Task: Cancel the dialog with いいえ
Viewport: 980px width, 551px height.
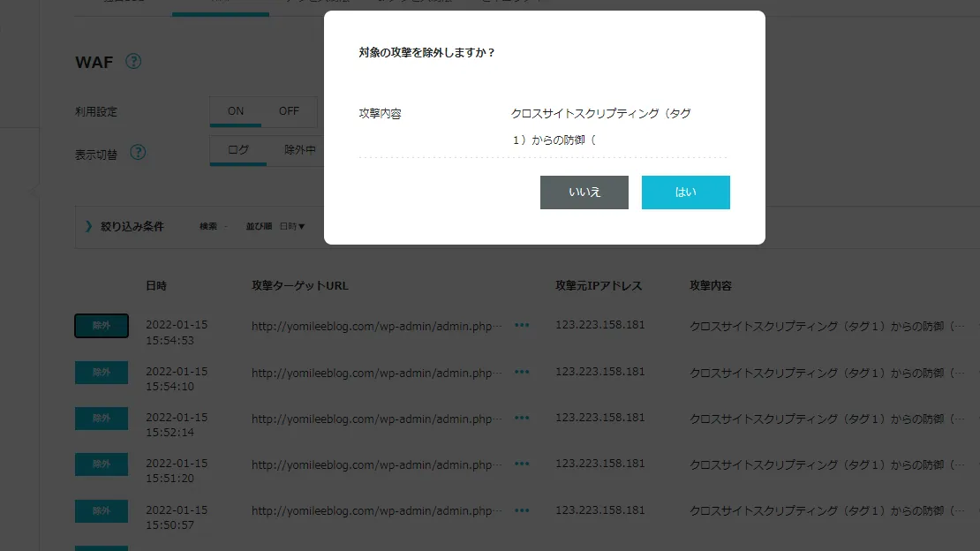Action: point(584,192)
